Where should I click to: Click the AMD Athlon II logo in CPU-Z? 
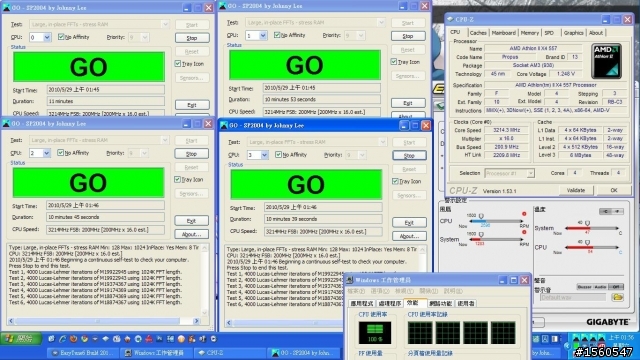(607, 61)
